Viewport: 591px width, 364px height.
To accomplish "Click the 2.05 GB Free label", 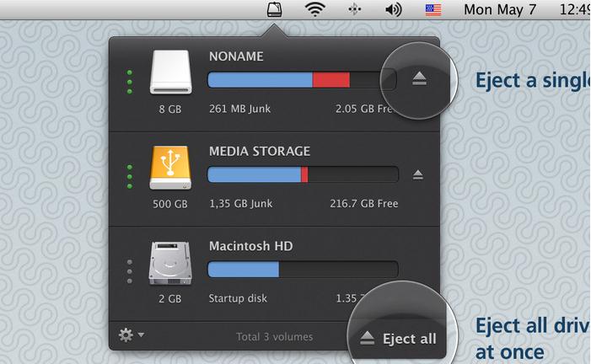I will tap(366, 109).
